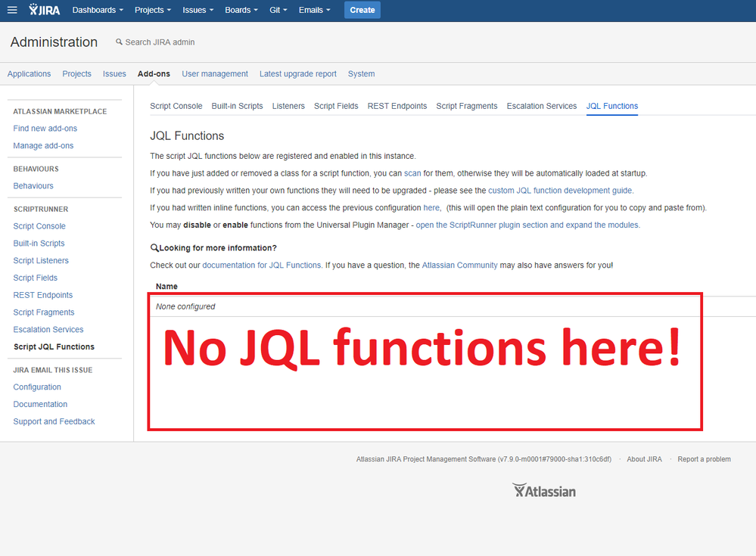
Task: Open custom JQL function development guide link
Action: pyautogui.click(x=561, y=191)
